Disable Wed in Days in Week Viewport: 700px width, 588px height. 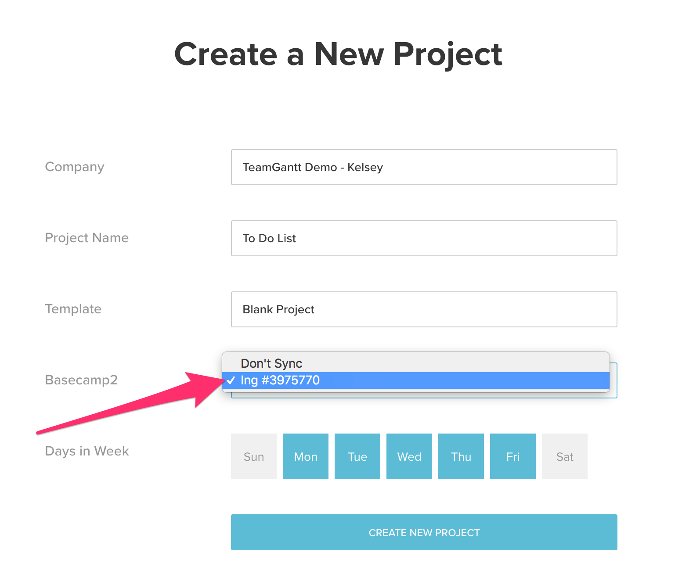[x=409, y=456]
